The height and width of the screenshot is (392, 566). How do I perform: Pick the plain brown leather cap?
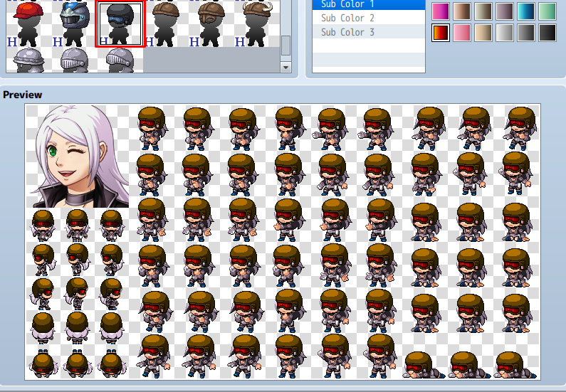point(166,23)
